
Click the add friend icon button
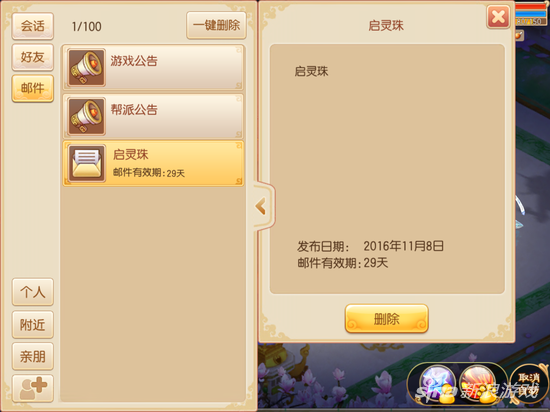[x=33, y=388]
